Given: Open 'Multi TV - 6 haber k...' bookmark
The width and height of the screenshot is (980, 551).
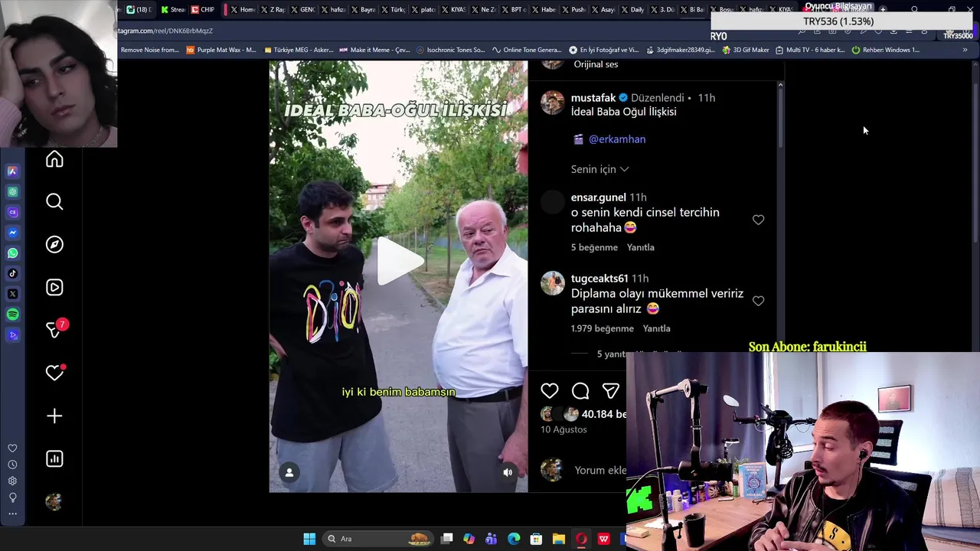Looking at the screenshot, I should tap(810, 50).
